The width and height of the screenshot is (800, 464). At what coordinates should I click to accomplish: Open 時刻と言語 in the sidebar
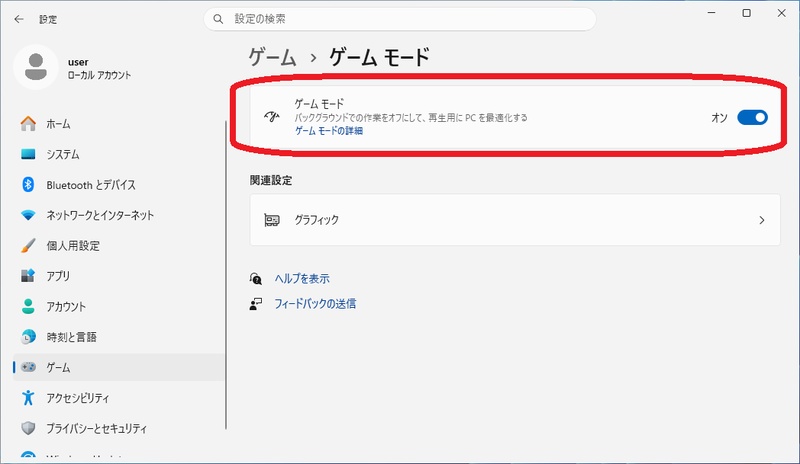(119, 336)
